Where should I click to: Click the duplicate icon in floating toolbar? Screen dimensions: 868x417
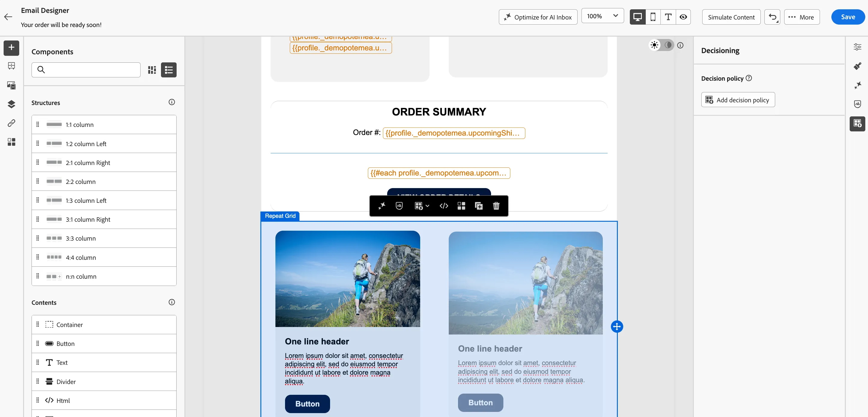click(x=478, y=205)
